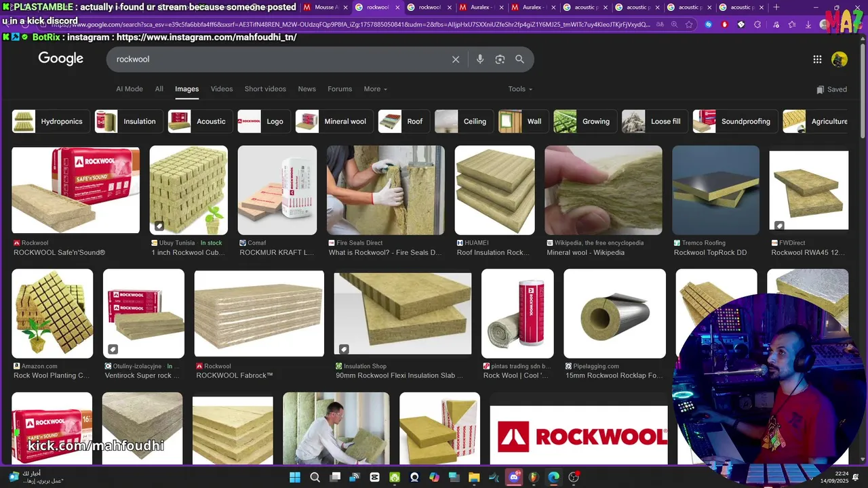This screenshot has height=488, width=868.
Task: Open a new browser tab
Action: 776,7
